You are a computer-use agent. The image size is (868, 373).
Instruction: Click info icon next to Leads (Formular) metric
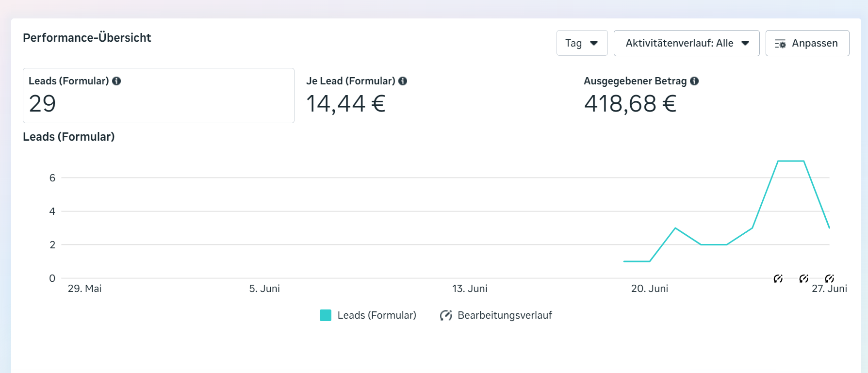(116, 81)
